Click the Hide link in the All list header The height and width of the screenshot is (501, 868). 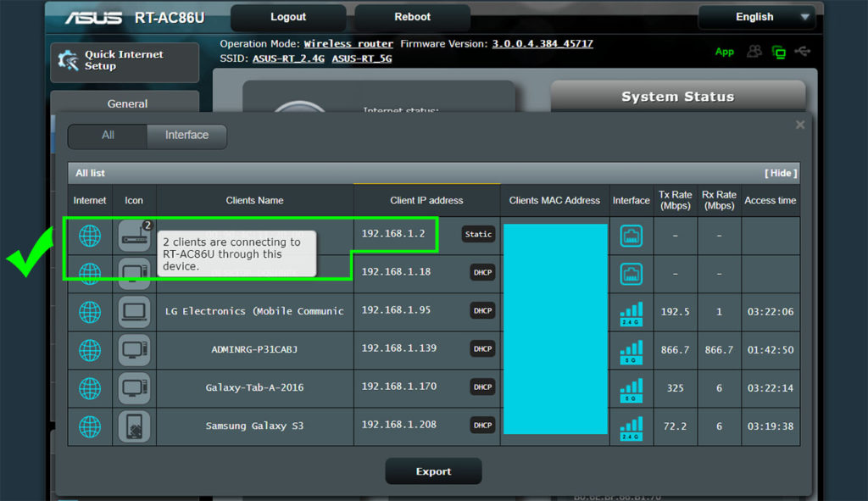pos(781,173)
